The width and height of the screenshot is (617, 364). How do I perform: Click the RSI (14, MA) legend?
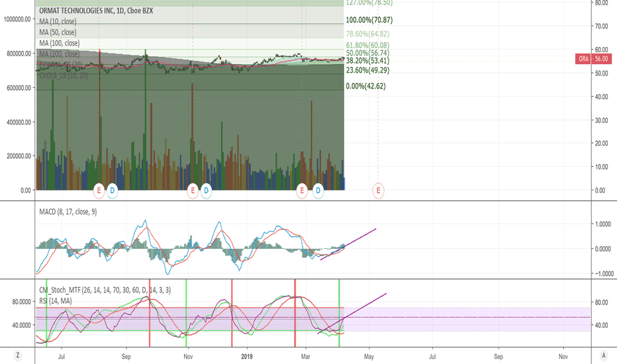(56, 300)
